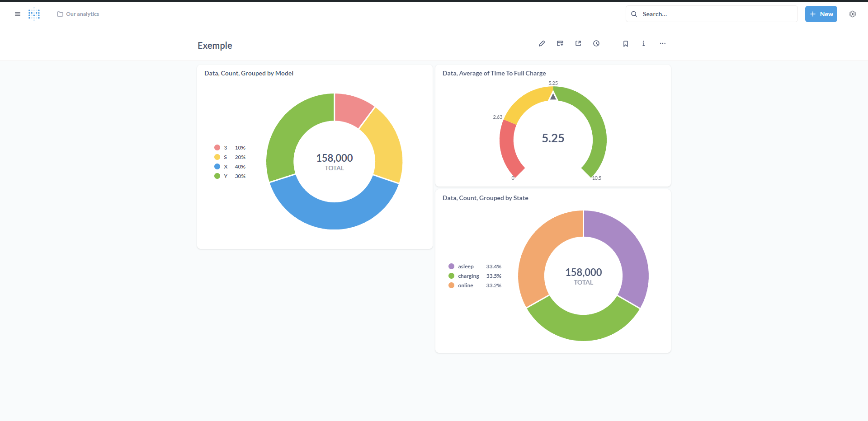868x421 pixels.
Task: Open Data, Count, Grouped by Model card
Action: coord(249,73)
